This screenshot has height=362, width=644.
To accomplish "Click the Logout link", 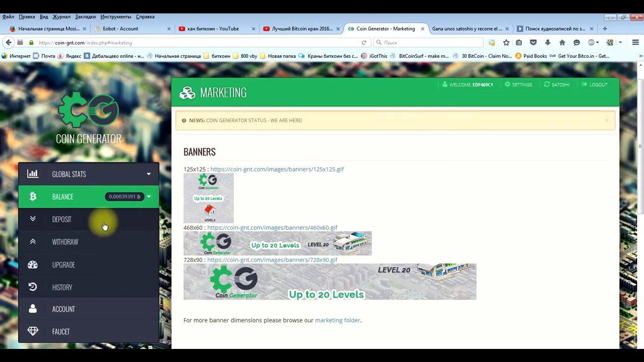I will [594, 84].
